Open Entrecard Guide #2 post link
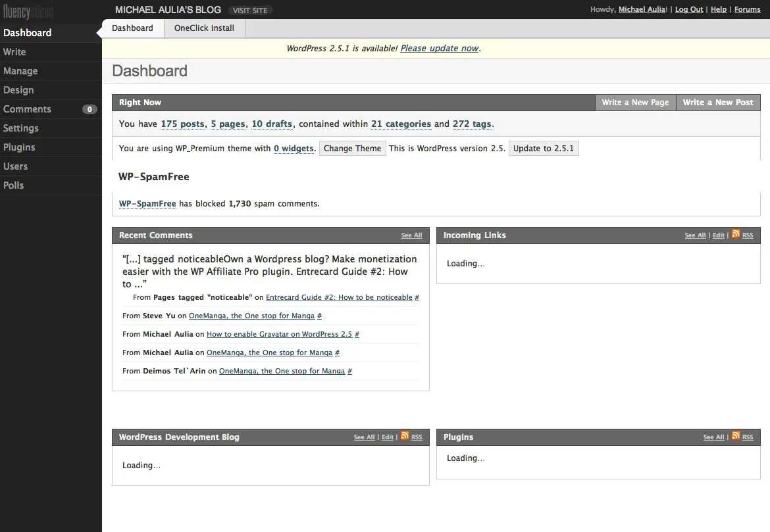The height and width of the screenshot is (532, 770). point(339,297)
